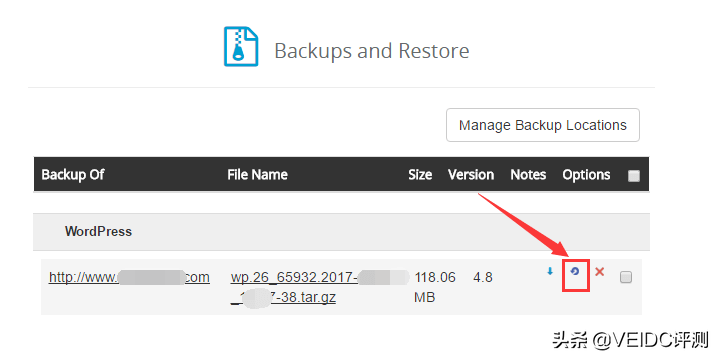Open Manage Backup Locations
The width and height of the screenshot is (720, 360).
(543, 125)
